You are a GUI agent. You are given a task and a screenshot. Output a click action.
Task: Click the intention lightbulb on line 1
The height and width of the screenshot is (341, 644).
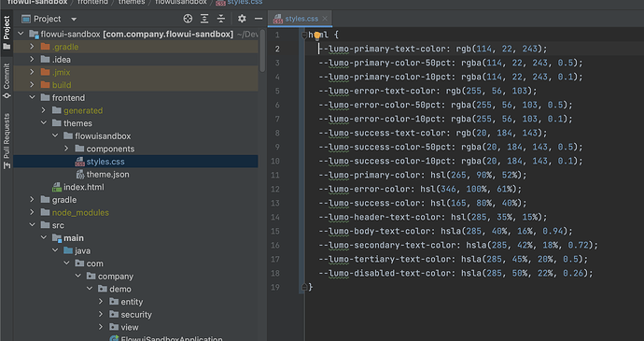(x=317, y=35)
